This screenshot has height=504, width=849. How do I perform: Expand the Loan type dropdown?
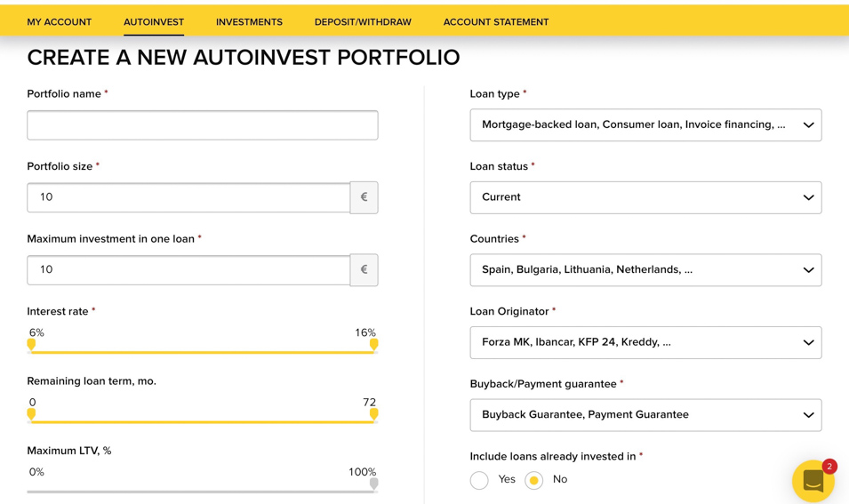[645, 125]
